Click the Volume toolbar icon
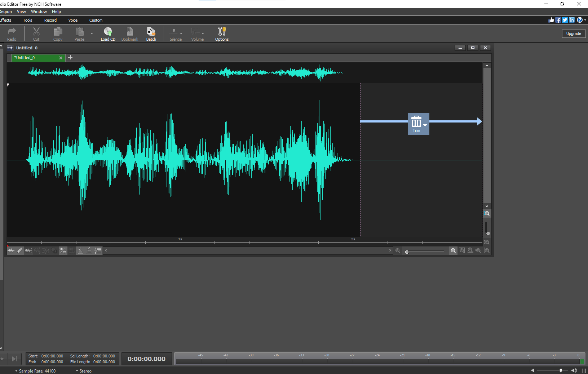Image resolution: width=588 pixels, height=374 pixels. point(197,34)
